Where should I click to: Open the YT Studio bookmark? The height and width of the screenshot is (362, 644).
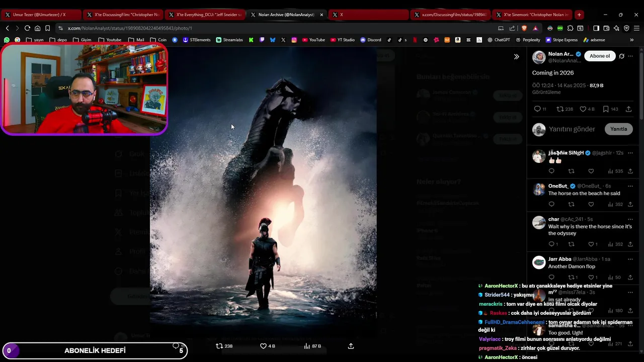[343, 40]
